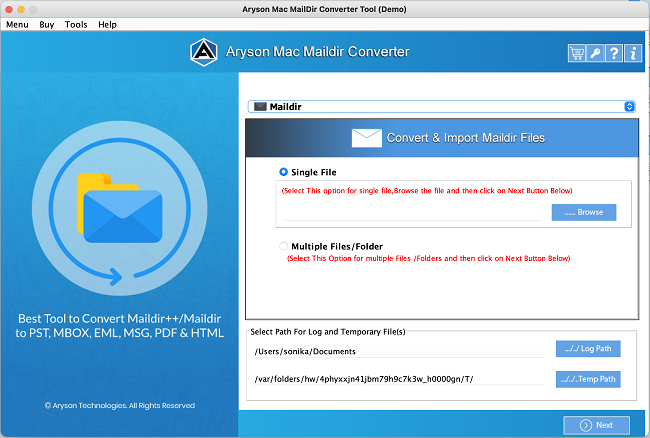
Task: Open the info about icon
Action: pos(633,53)
